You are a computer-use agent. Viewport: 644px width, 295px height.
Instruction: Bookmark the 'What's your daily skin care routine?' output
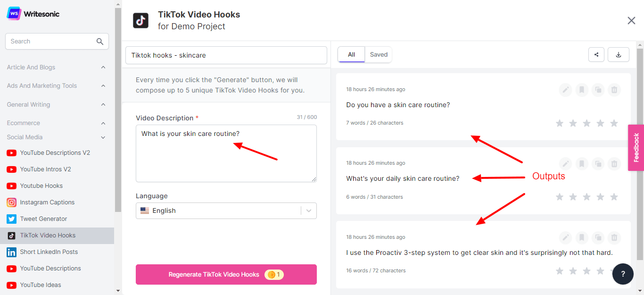click(582, 164)
